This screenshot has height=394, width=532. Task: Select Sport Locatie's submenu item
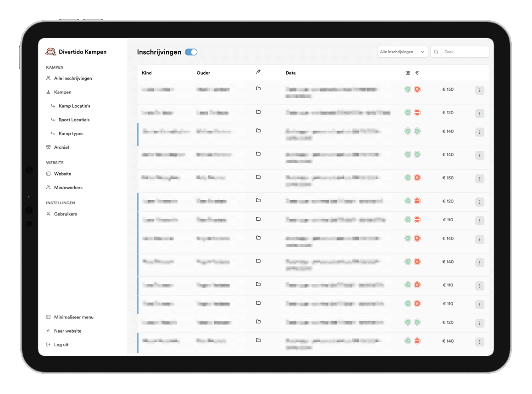[74, 120]
